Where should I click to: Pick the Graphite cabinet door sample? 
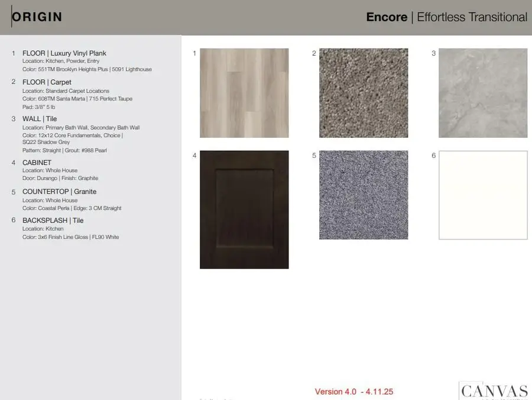pos(244,209)
